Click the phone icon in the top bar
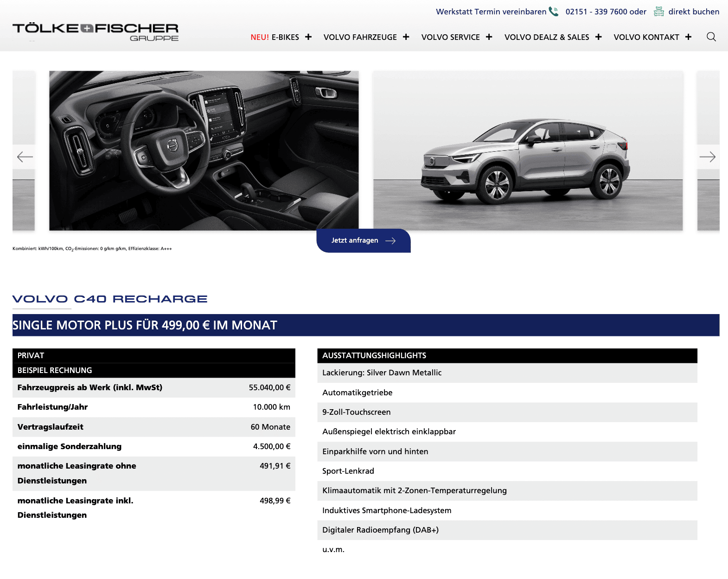 [553, 12]
